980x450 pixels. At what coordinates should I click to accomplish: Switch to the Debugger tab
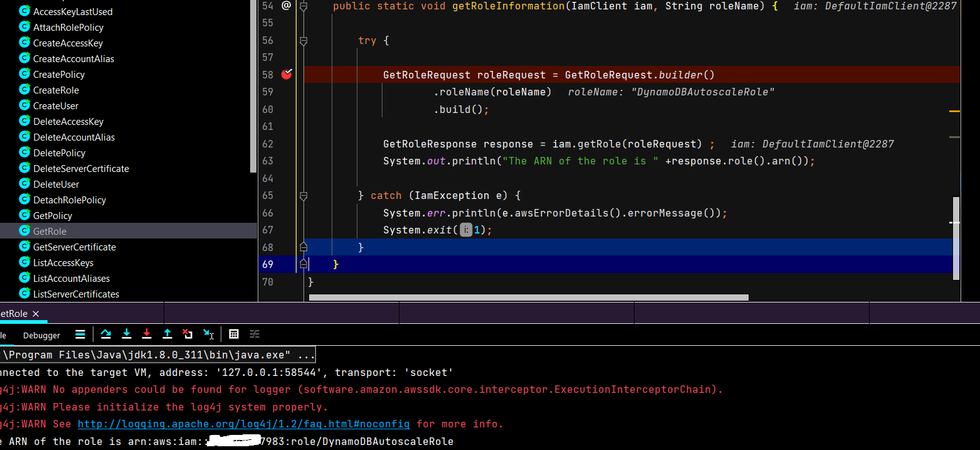coord(42,335)
